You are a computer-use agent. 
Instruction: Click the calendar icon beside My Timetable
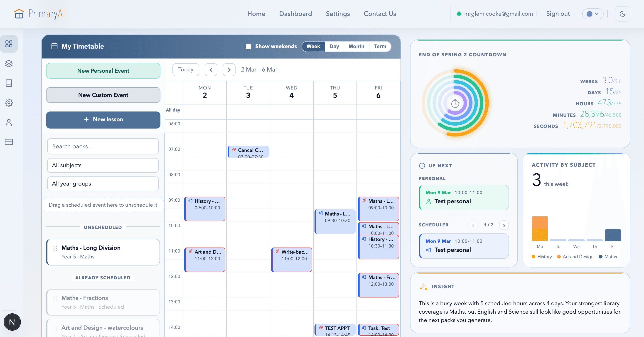pyautogui.click(x=54, y=46)
